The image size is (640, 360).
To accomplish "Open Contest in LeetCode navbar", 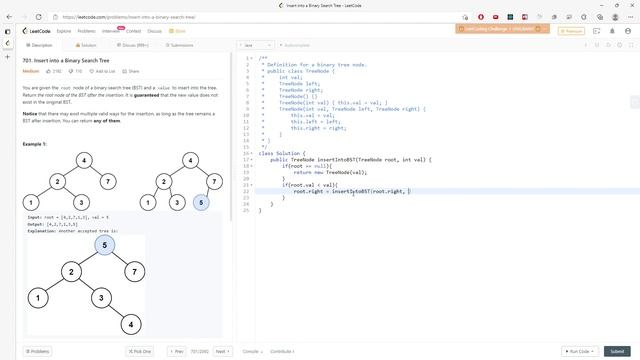I will tap(133, 31).
